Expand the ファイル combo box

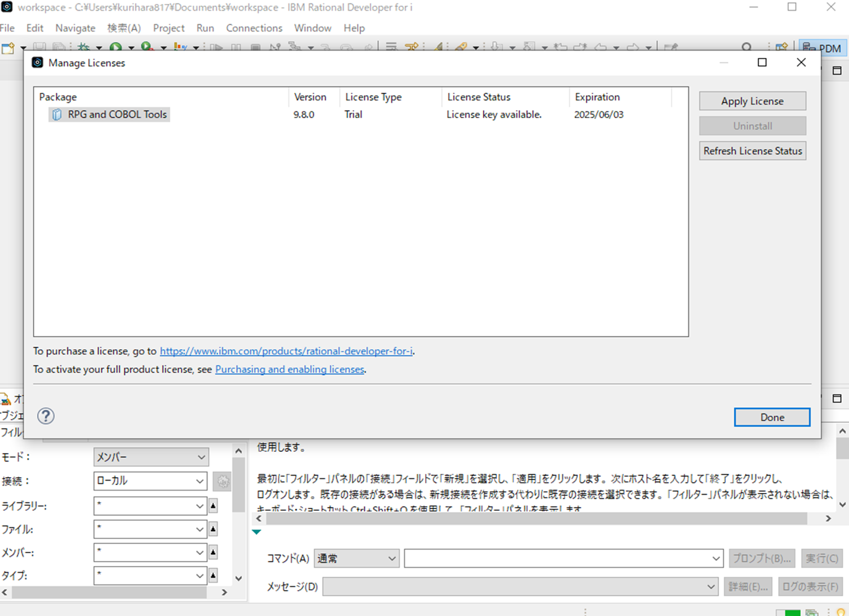point(199,529)
